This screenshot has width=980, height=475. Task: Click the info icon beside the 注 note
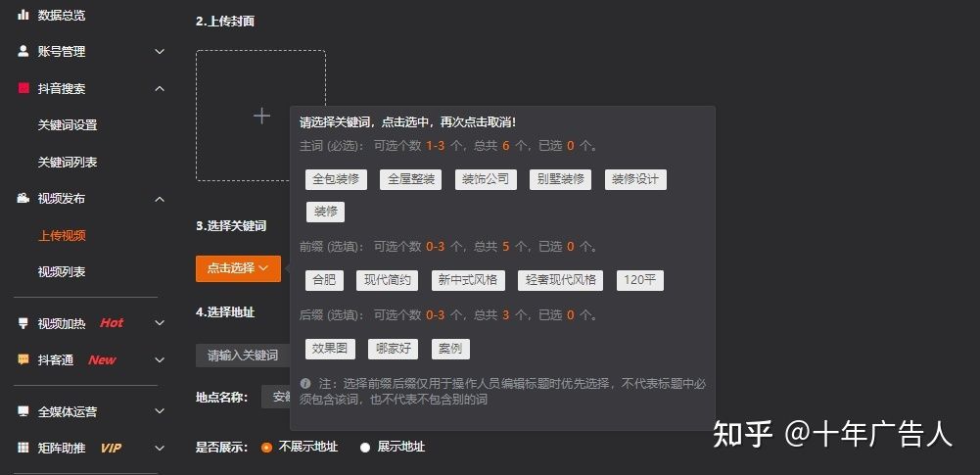(x=305, y=383)
